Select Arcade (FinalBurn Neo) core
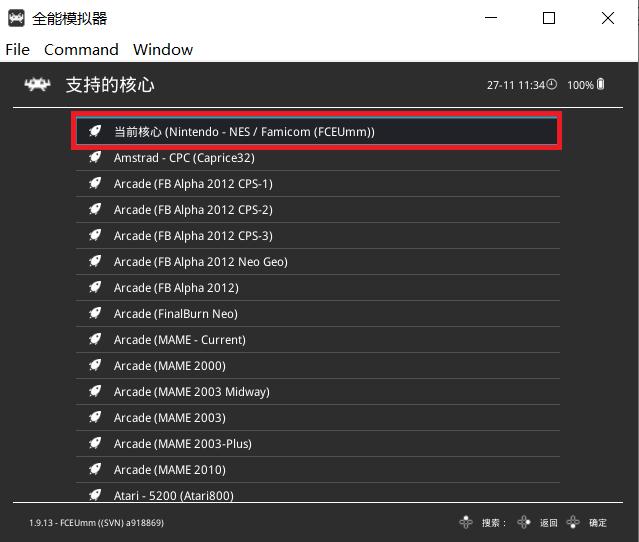 coord(318,314)
